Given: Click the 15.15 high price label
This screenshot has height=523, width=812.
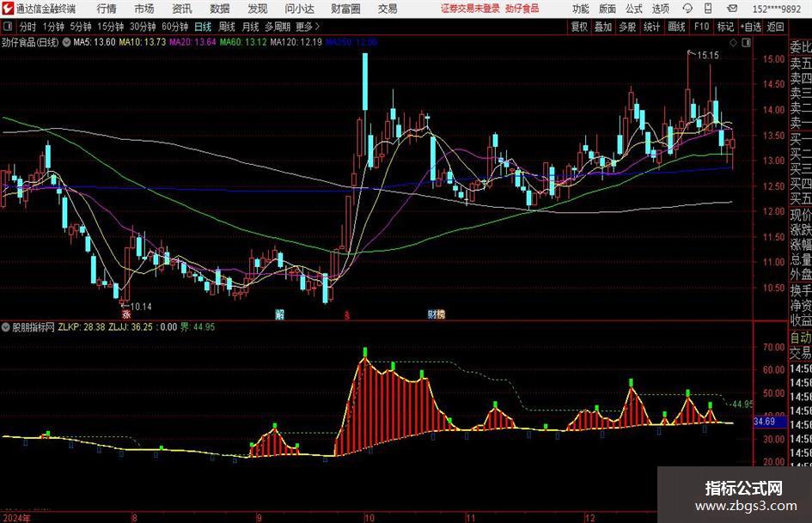Looking at the screenshot, I should (x=708, y=56).
